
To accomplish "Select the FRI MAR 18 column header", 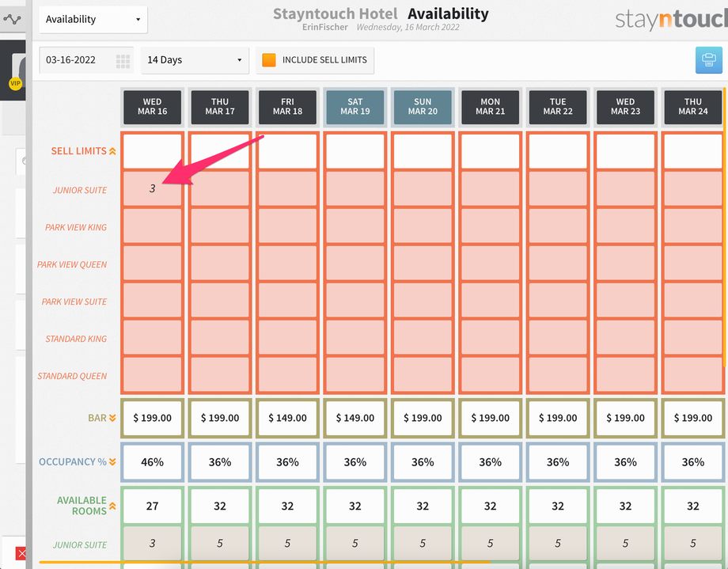I will pyautogui.click(x=287, y=107).
